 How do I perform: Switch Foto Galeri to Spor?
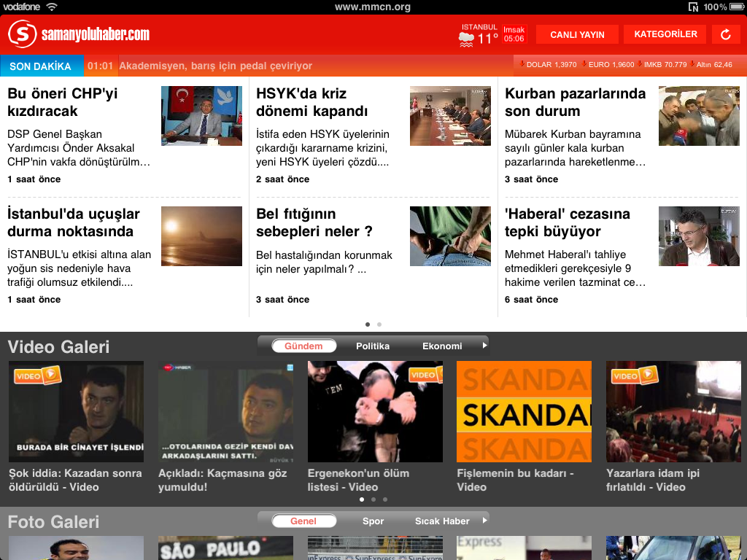[x=373, y=521]
